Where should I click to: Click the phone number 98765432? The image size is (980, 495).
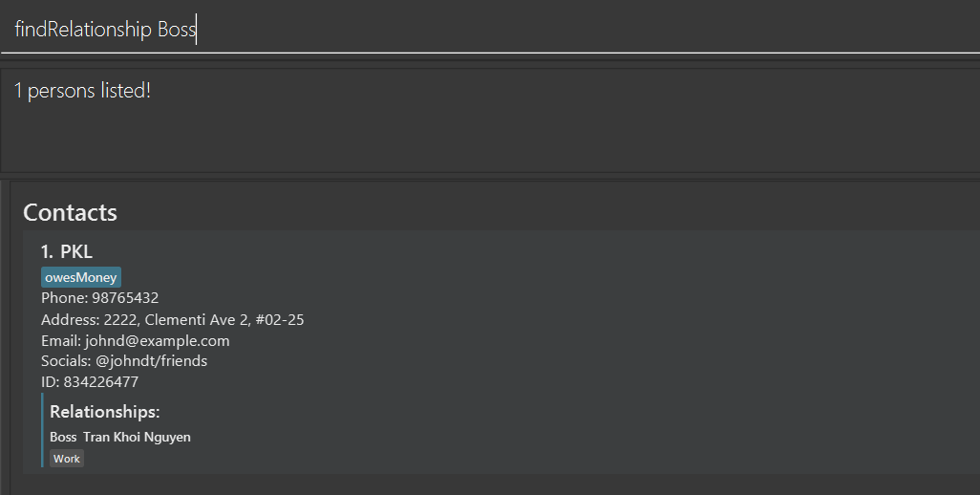[x=125, y=298]
